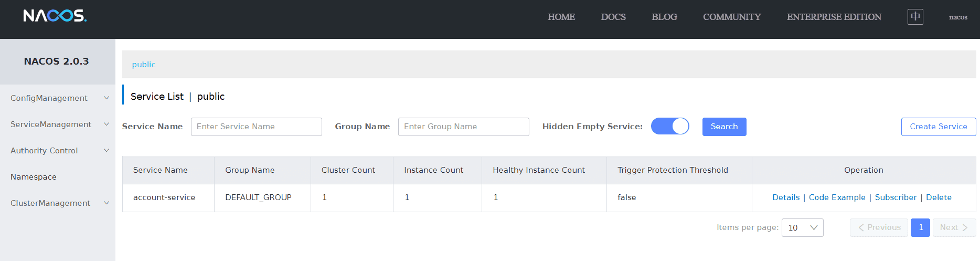
Task: Switch language with the 中 icon
Action: click(x=915, y=17)
